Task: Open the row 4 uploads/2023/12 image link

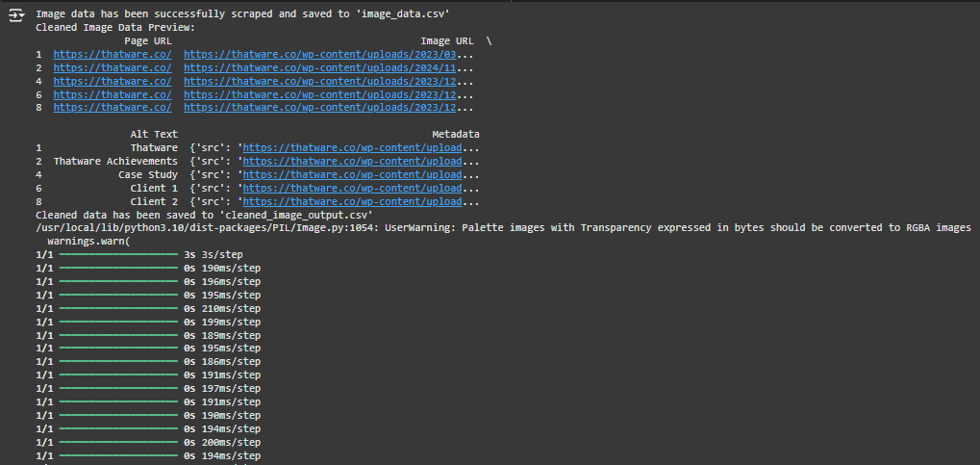Action: pyautogui.click(x=320, y=82)
